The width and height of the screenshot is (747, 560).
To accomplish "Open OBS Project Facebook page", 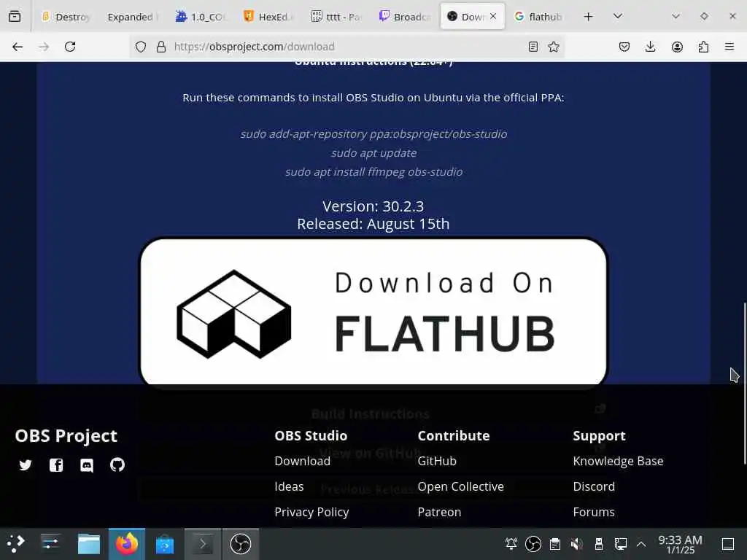I will click(56, 464).
